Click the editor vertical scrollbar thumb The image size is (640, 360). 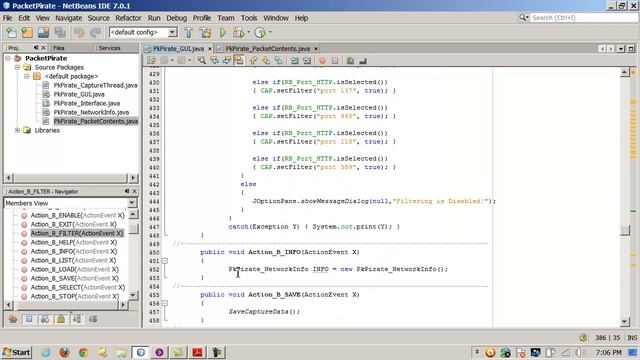[624, 230]
